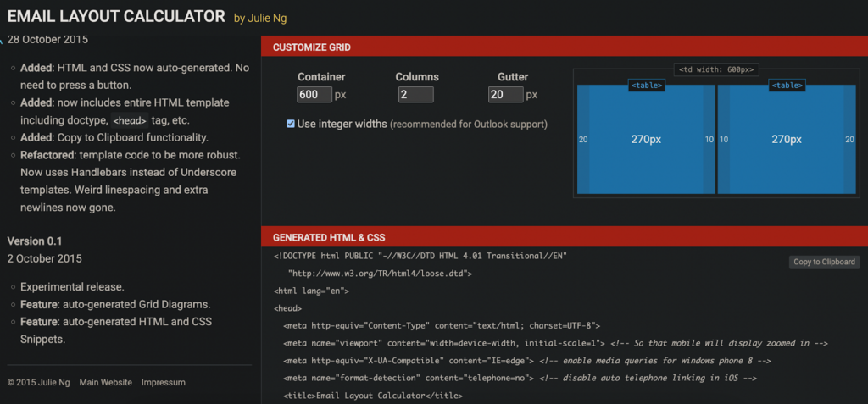Select the left table label in grid diagram
Viewport: 868px width, 404px height.
646,86
